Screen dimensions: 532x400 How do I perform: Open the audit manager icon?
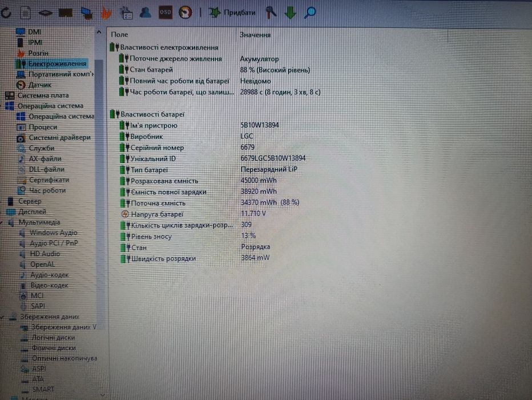[127, 13]
